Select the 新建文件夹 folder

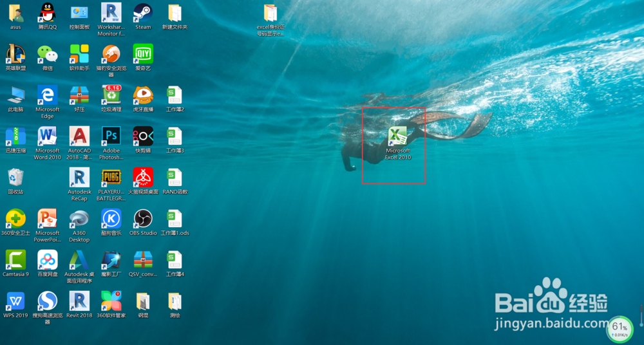[x=175, y=16]
